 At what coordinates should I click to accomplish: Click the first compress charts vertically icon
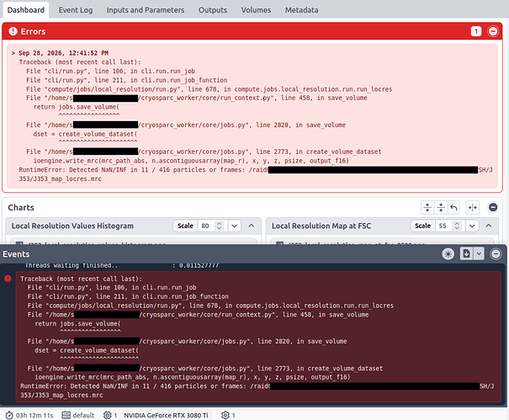click(x=427, y=207)
